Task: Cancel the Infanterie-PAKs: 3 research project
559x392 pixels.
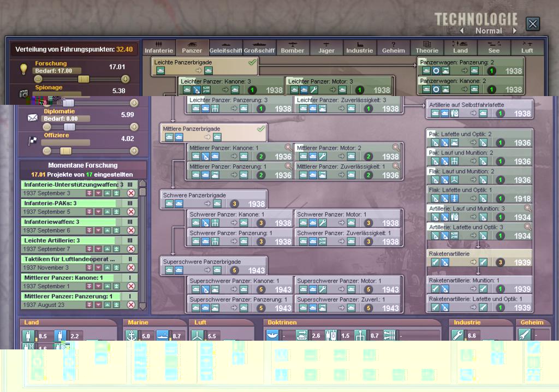Action: click(x=131, y=212)
